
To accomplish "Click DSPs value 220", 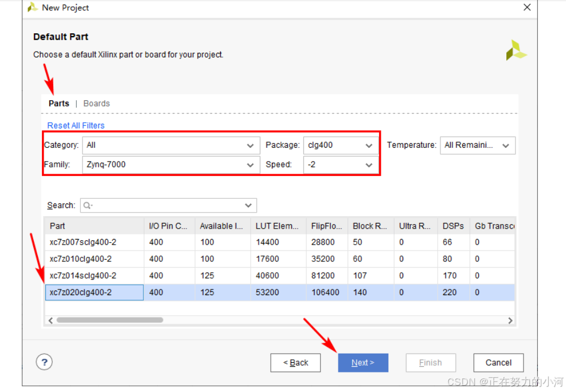I will click(450, 292).
